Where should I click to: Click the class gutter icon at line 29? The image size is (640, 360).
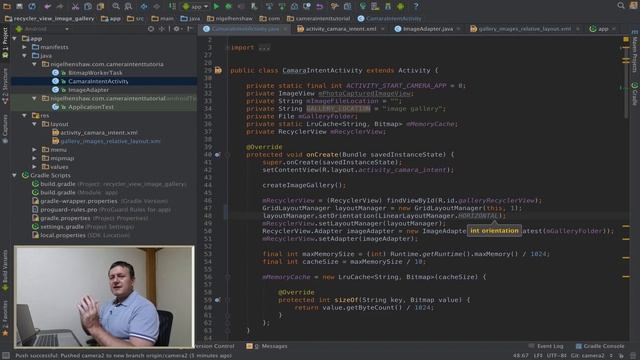coord(218,70)
